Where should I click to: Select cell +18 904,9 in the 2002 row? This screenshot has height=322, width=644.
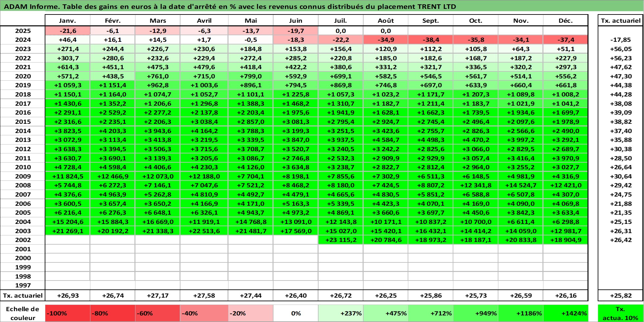565,240
